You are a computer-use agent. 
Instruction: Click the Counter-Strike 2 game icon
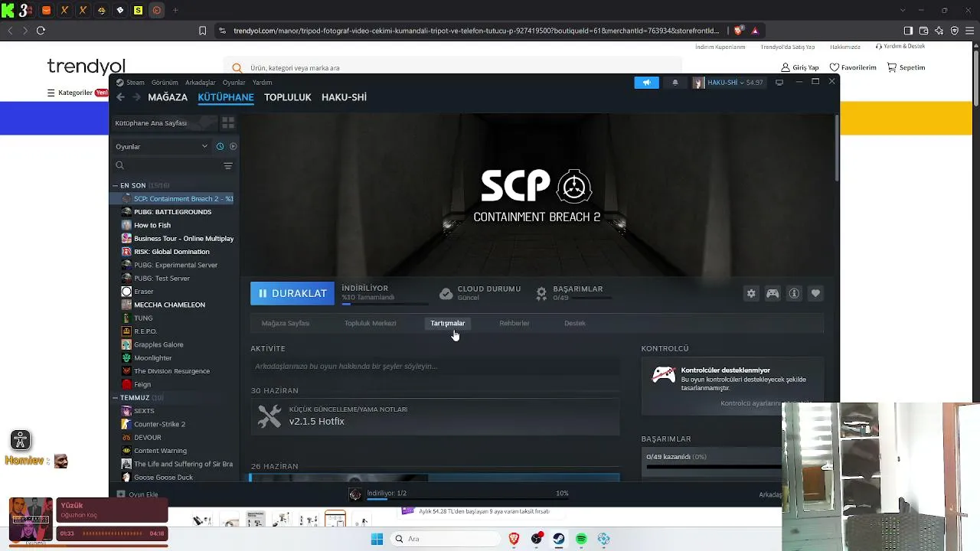tap(126, 424)
